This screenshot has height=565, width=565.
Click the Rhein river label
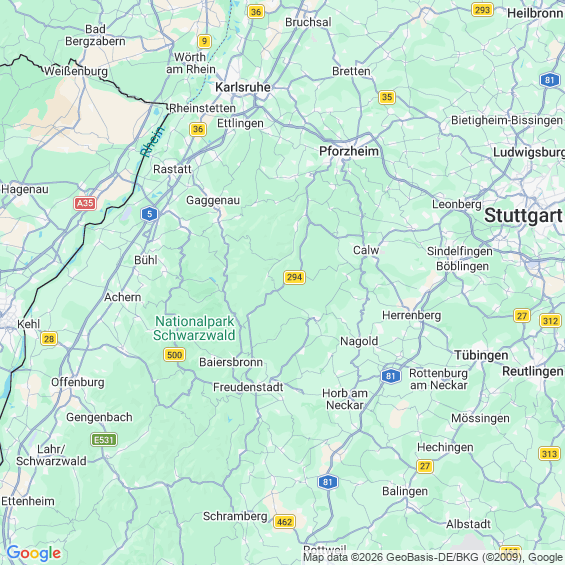[x=152, y=142]
